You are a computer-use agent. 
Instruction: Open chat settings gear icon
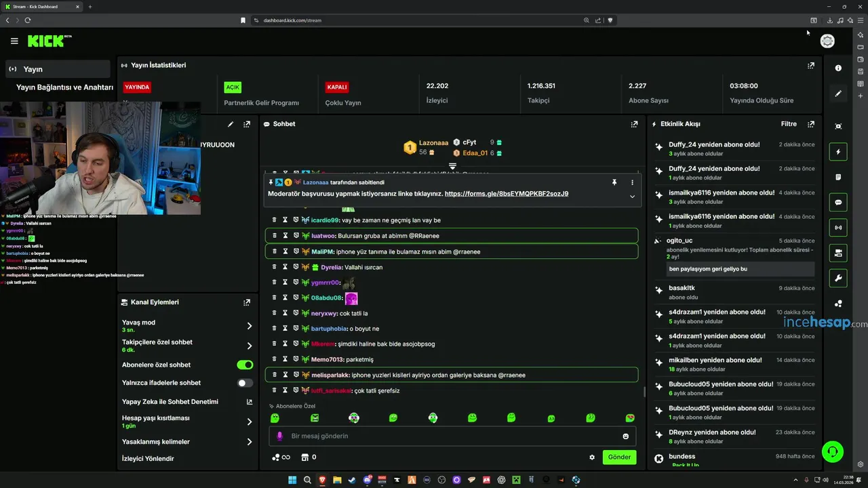coord(592,457)
